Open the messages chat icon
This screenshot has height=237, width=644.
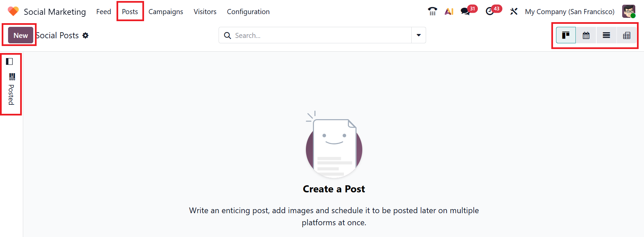click(465, 11)
